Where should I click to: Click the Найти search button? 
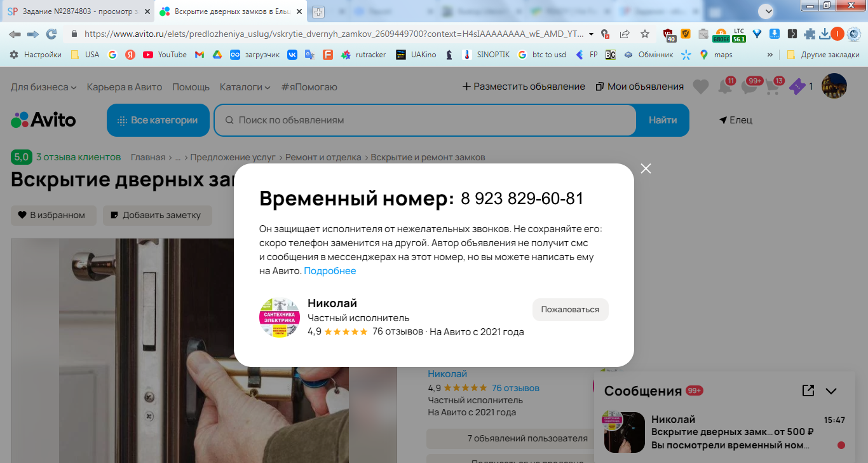tap(663, 120)
